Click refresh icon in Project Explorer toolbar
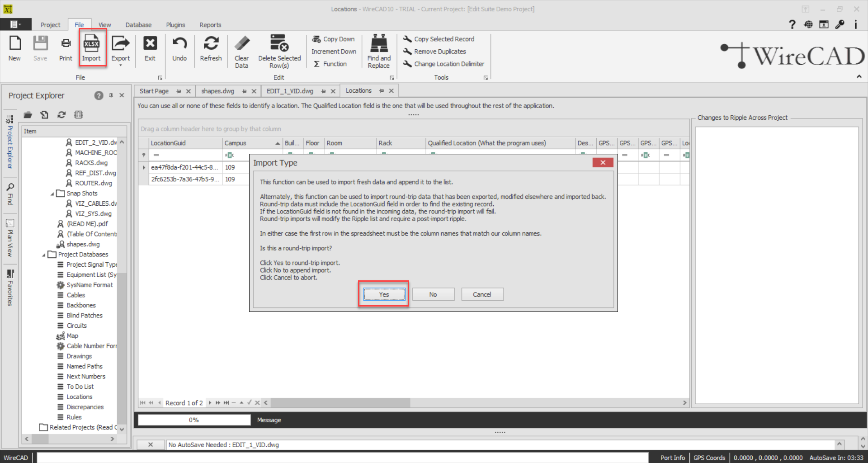 point(61,115)
